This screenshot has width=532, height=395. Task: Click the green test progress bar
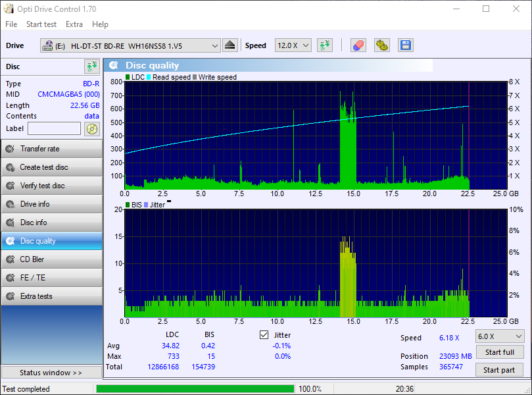(x=195, y=389)
